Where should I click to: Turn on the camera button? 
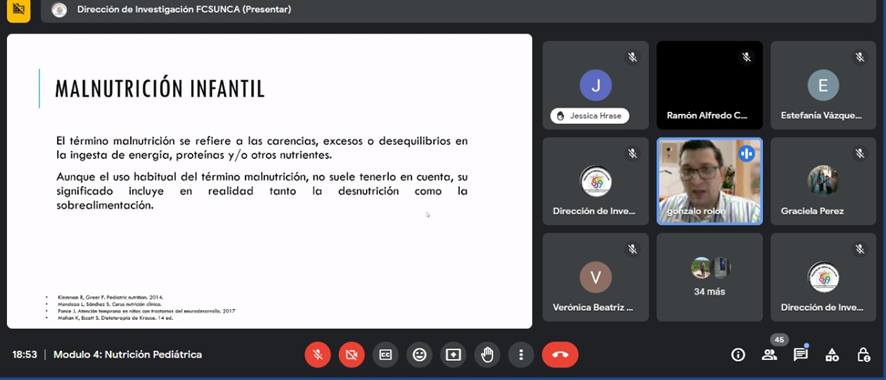coord(351,355)
